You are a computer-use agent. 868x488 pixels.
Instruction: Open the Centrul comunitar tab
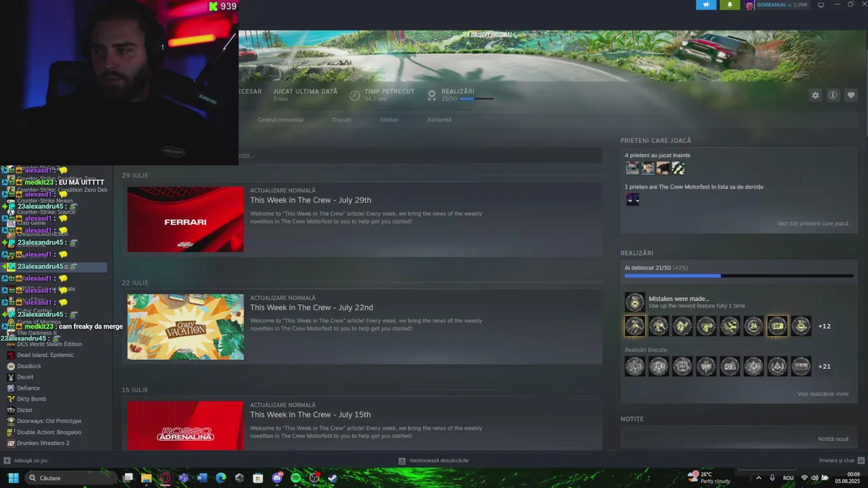(281, 120)
